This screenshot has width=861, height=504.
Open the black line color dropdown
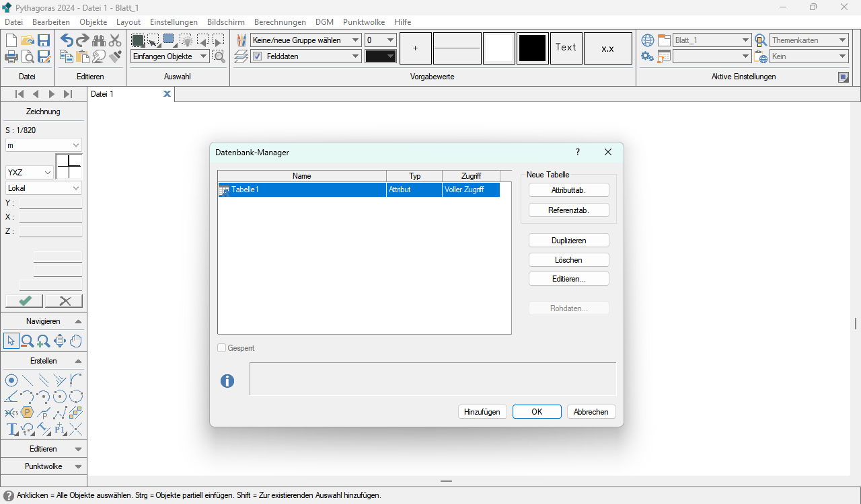(x=380, y=56)
